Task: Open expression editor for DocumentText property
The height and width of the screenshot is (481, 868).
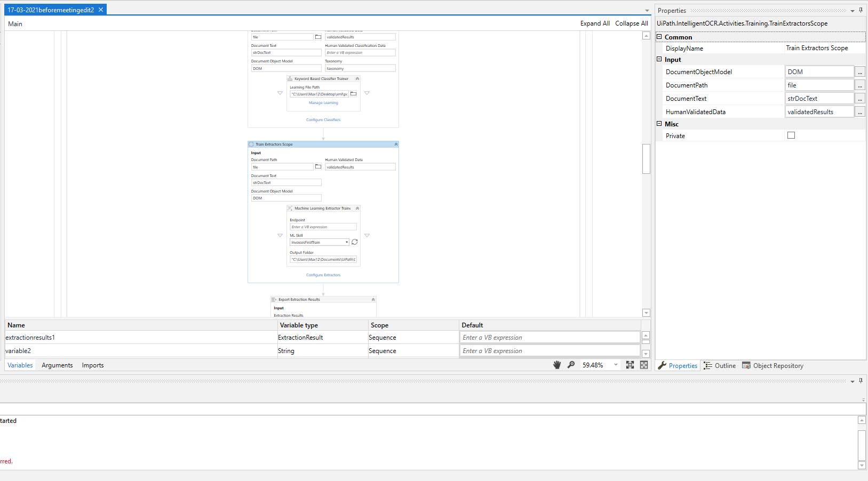Action: (860, 98)
